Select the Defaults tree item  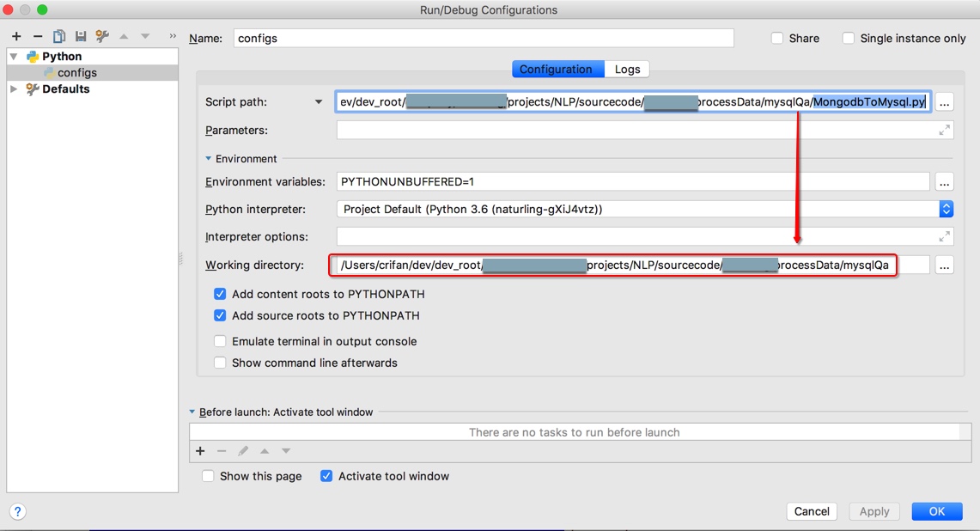(65, 88)
